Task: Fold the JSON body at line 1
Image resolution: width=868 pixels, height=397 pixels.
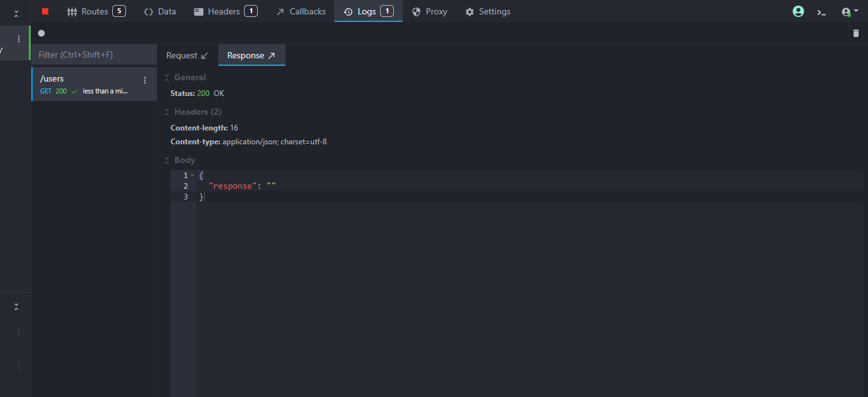Action: pyautogui.click(x=193, y=176)
